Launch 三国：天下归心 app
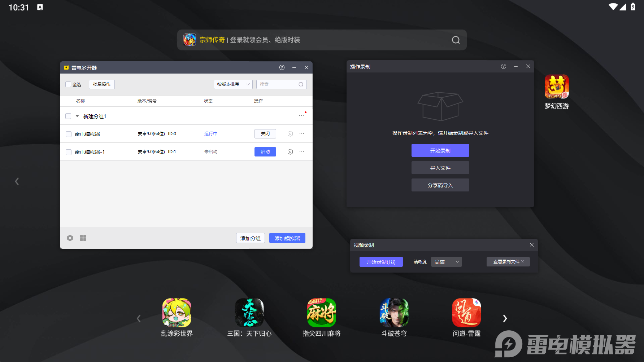 tap(249, 317)
